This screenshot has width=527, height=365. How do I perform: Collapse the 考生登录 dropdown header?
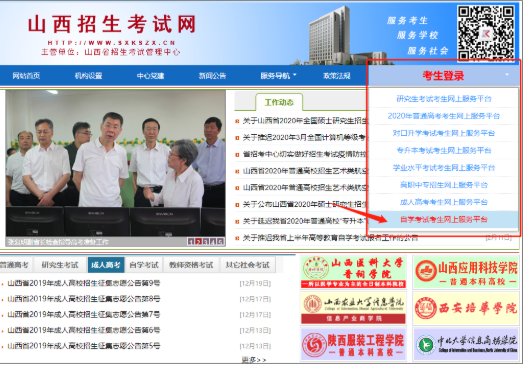(x=443, y=76)
